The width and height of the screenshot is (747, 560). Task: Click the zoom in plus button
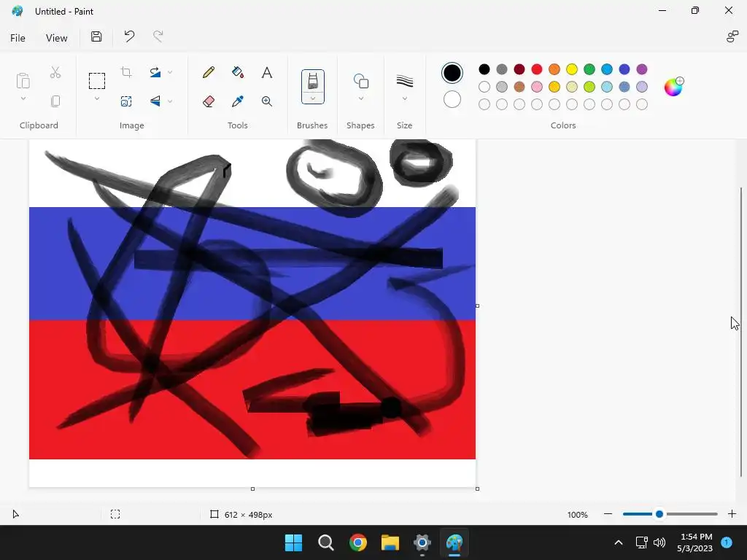tap(732, 514)
